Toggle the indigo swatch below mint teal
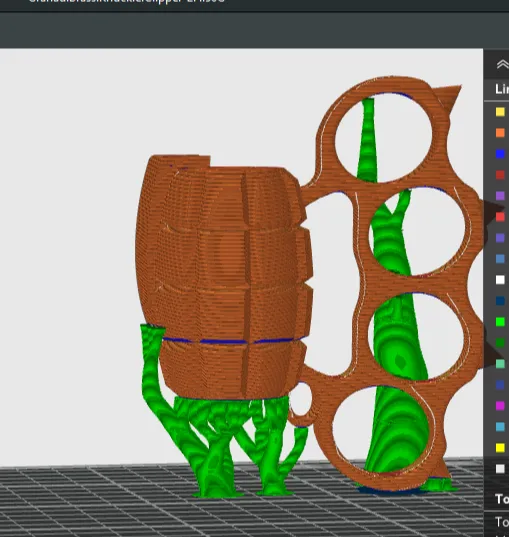The image size is (509, 537). pyautogui.click(x=500, y=385)
